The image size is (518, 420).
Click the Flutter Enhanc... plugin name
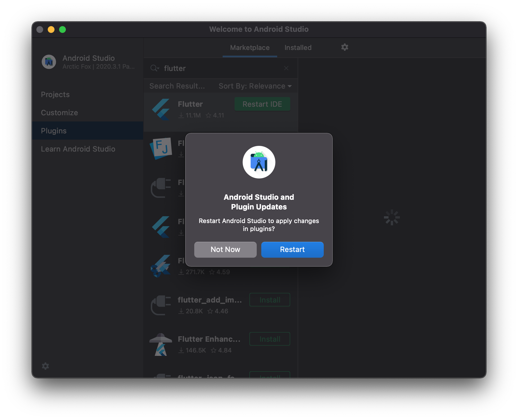tap(209, 339)
